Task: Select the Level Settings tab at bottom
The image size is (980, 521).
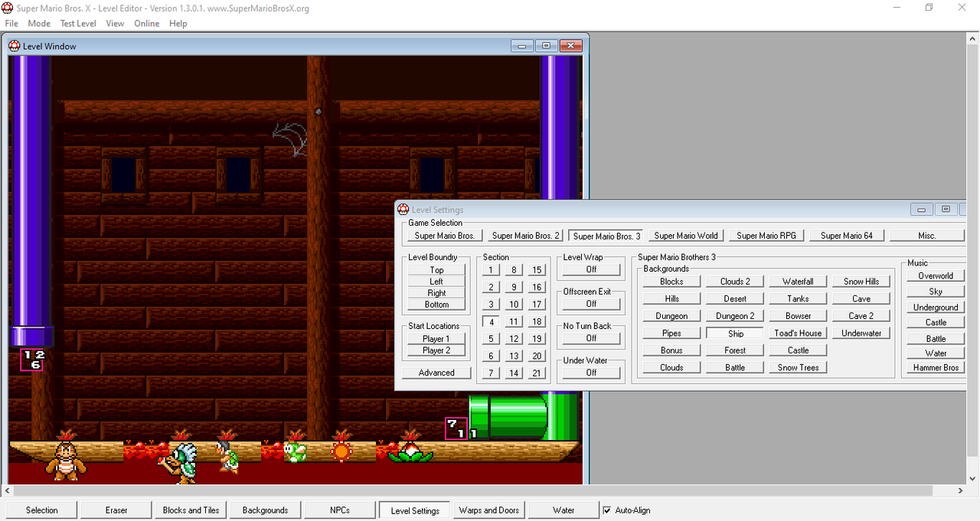Action: point(415,510)
